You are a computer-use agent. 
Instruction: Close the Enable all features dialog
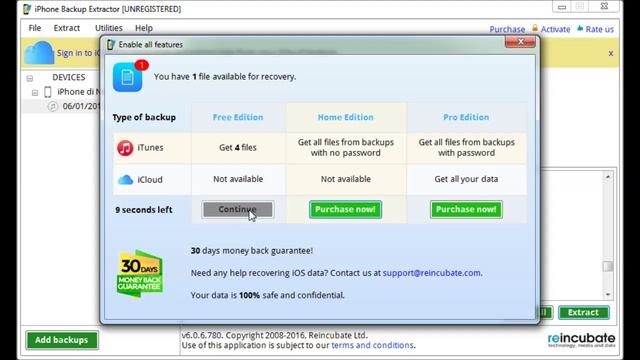point(520,42)
